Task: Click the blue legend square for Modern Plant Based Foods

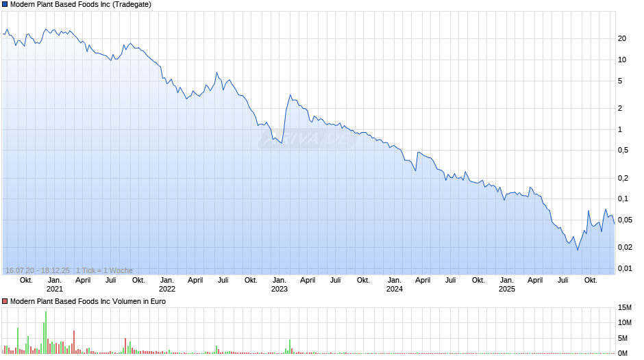Action: coord(5,5)
